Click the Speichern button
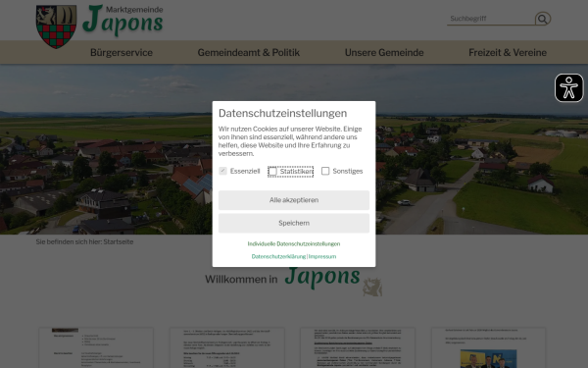588x368 pixels. (294, 223)
